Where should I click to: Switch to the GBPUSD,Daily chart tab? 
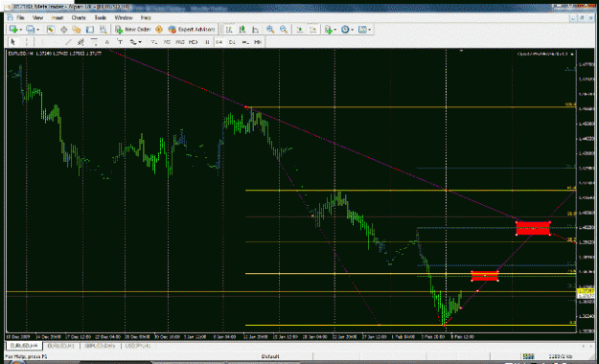(100, 346)
